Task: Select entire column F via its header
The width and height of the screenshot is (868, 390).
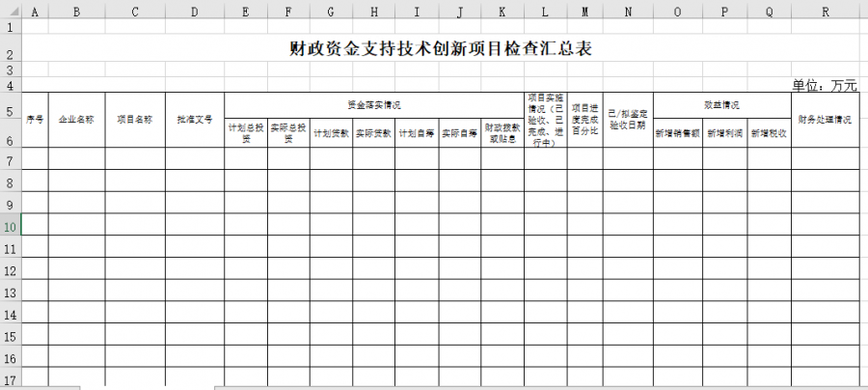Action: pos(288,13)
